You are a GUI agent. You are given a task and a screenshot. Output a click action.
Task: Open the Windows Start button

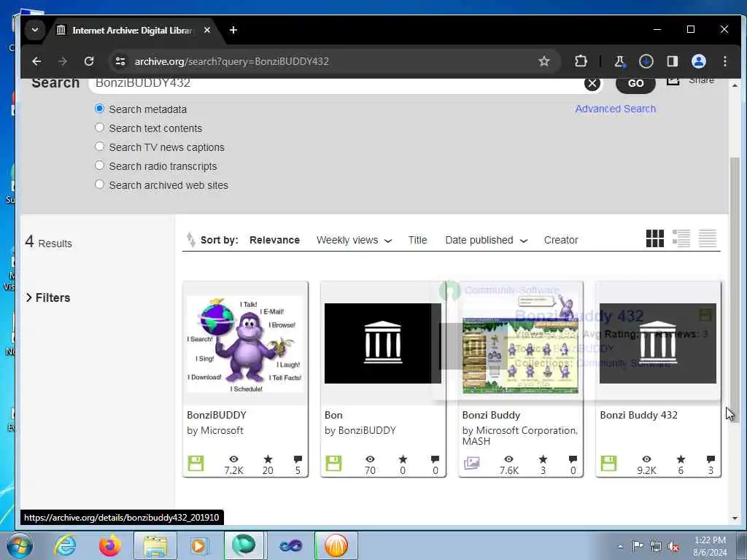(20, 545)
